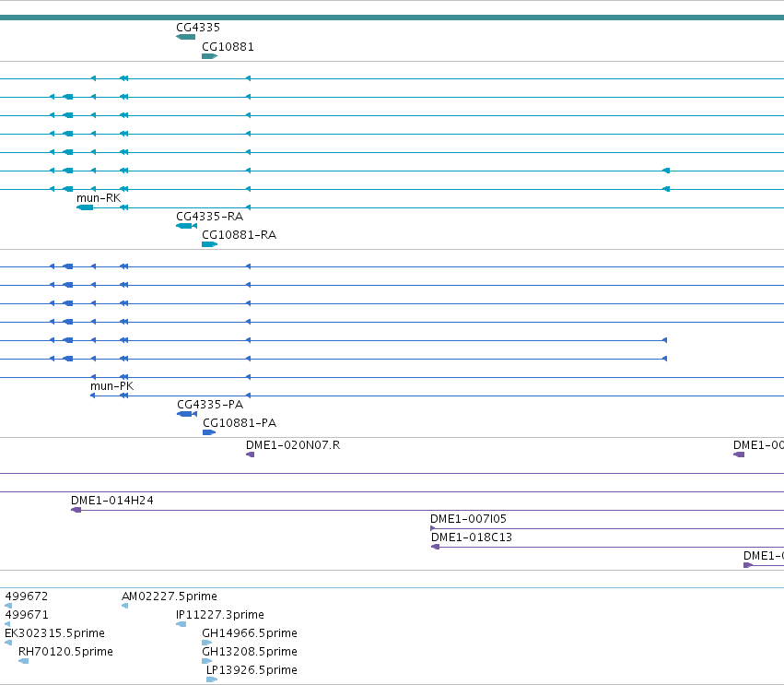The image size is (784, 685).
Task: Click the GH14966.5prime label
Action: [250, 633]
